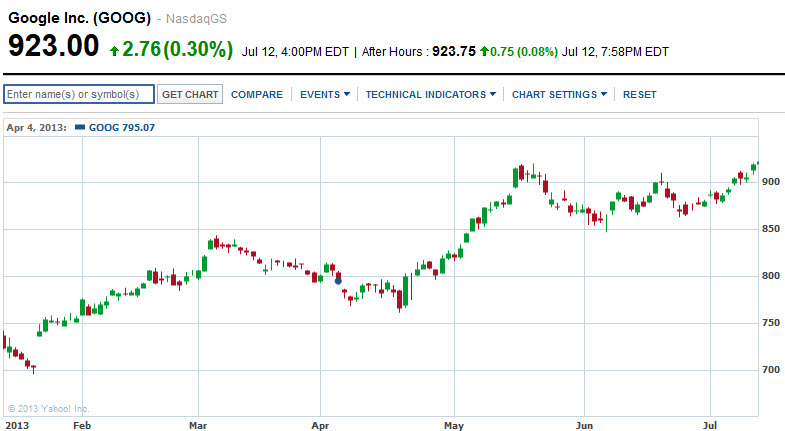
Task: Click the 2013 label on the time axis
Action: click(17, 425)
